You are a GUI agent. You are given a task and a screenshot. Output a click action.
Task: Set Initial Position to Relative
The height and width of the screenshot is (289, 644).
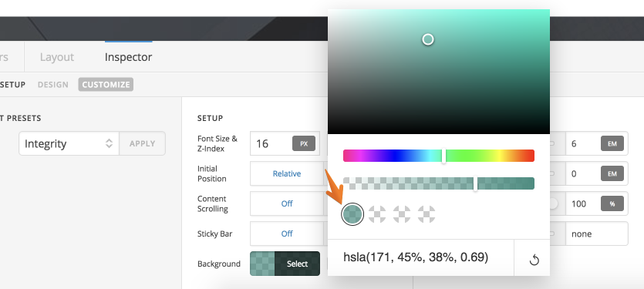(287, 173)
